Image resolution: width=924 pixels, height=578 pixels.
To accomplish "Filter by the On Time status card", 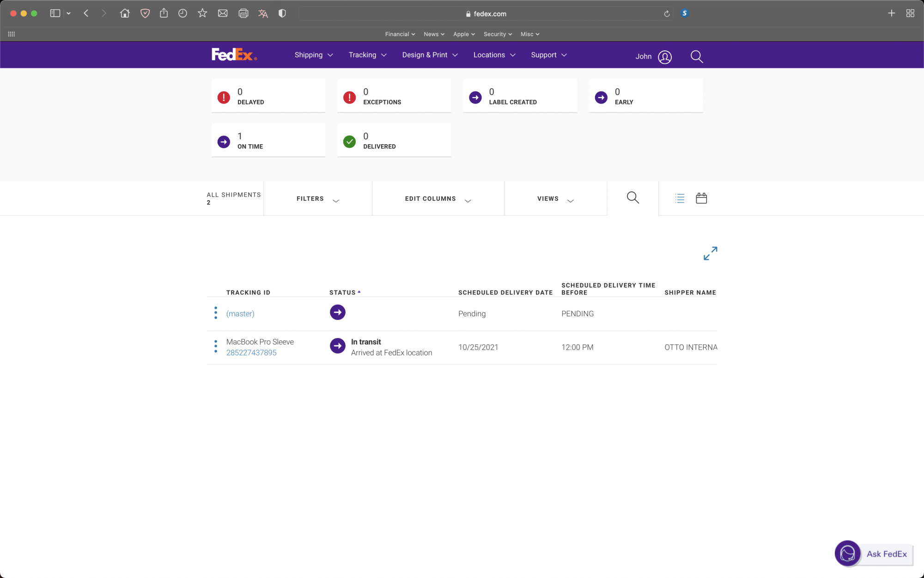I will 268,141.
